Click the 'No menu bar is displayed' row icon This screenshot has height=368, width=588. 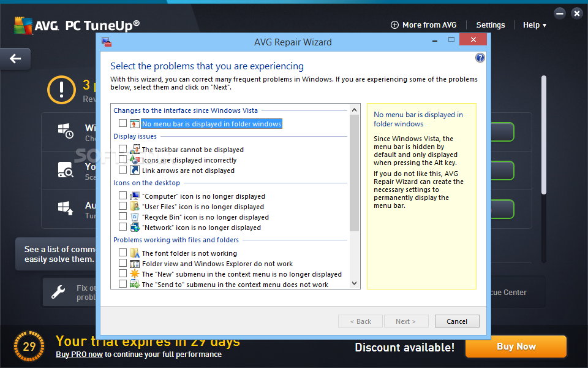tap(135, 123)
